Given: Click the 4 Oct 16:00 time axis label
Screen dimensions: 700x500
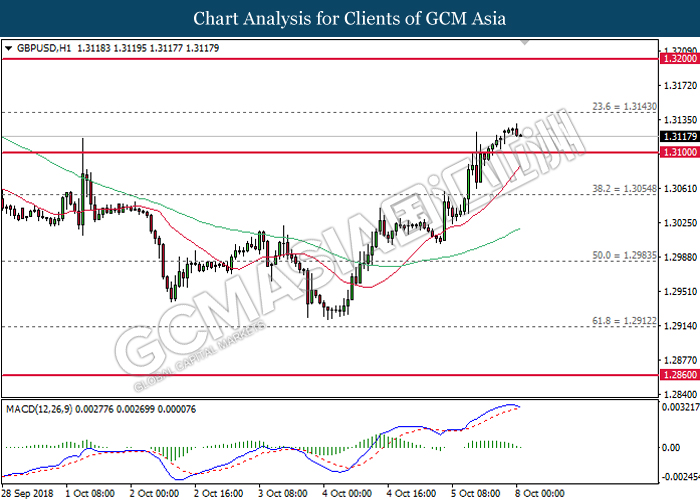Looking at the screenshot, I should tap(412, 493).
